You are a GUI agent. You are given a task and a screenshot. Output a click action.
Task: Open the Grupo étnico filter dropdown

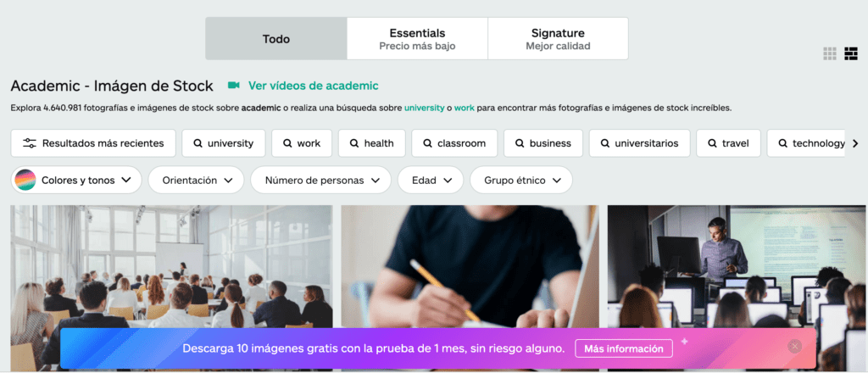(x=521, y=180)
